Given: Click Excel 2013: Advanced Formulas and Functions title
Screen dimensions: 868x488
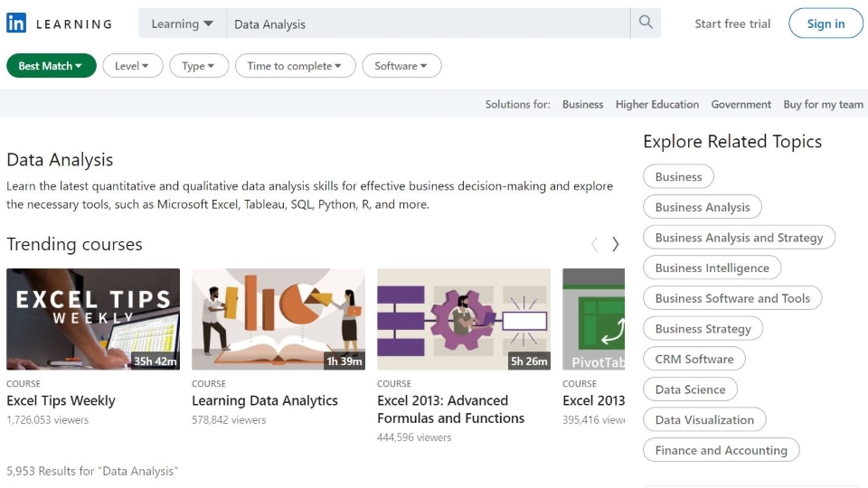Looking at the screenshot, I should coord(450,409).
